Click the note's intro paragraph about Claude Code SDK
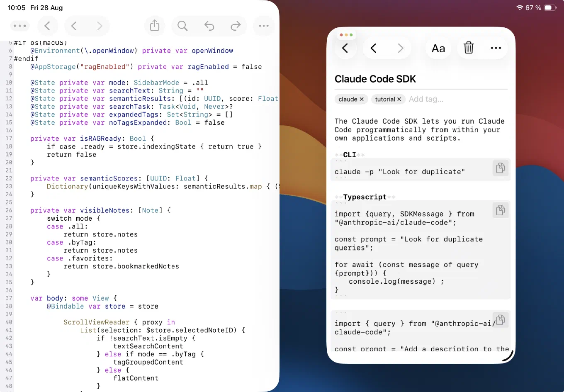564x392 pixels. 420,129
